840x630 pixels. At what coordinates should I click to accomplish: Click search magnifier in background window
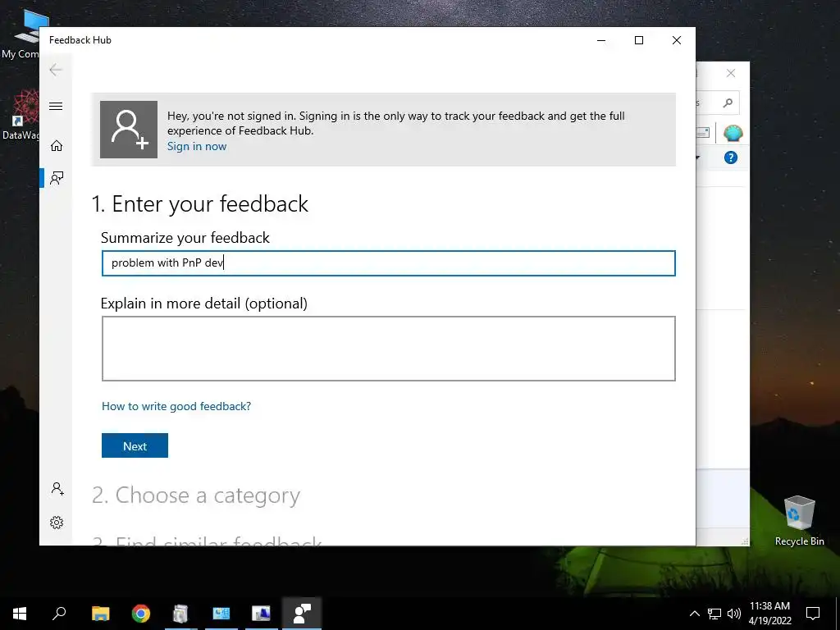pos(728,103)
